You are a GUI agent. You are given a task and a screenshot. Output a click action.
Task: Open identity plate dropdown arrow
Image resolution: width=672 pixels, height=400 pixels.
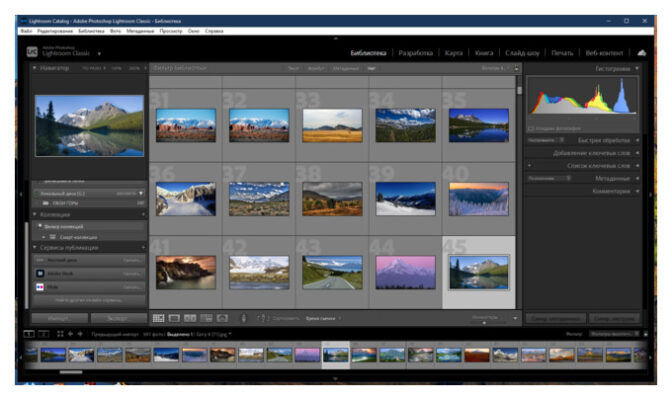[x=99, y=54]
